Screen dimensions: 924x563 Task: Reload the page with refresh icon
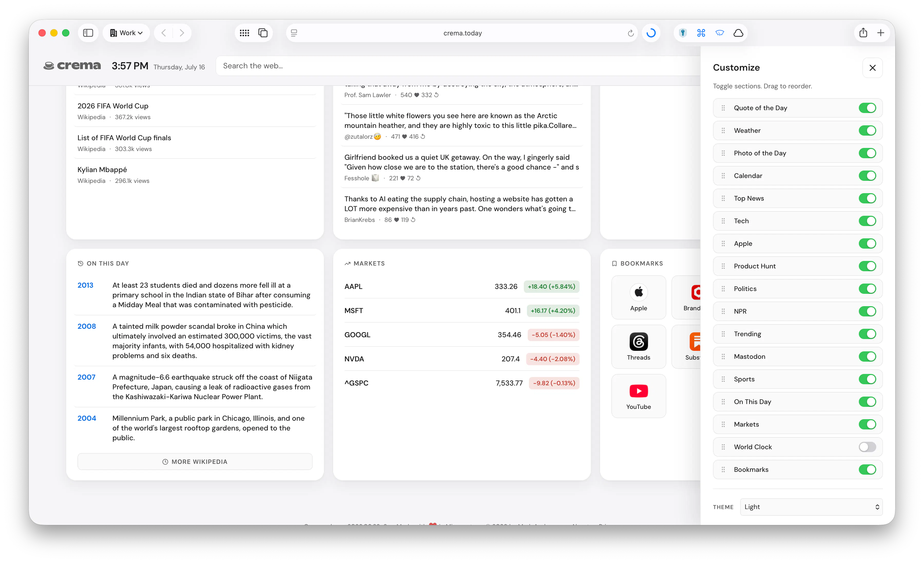coord(630,33)
